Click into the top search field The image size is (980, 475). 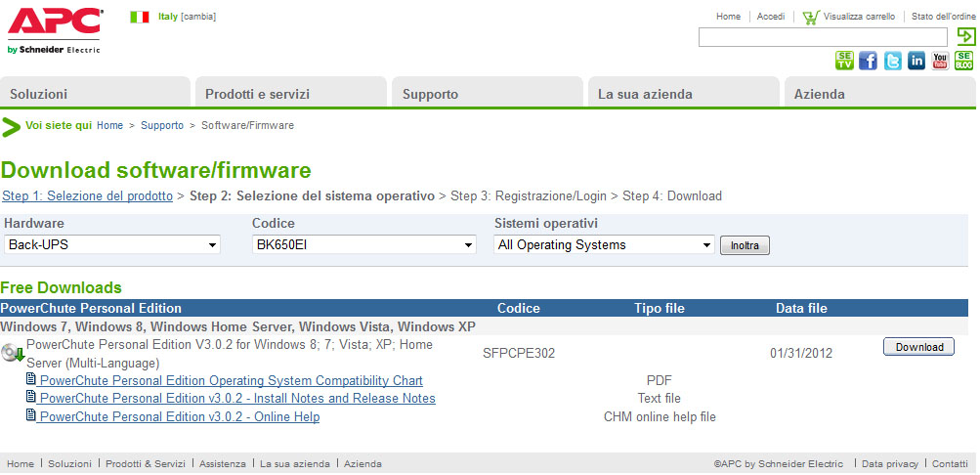coord(823,37)
